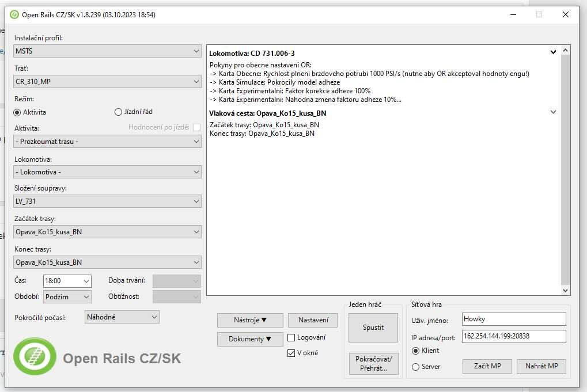Expand the Období season dropdown
The width and height of the screenshot is (587, 392).
(x=67, y=296)
